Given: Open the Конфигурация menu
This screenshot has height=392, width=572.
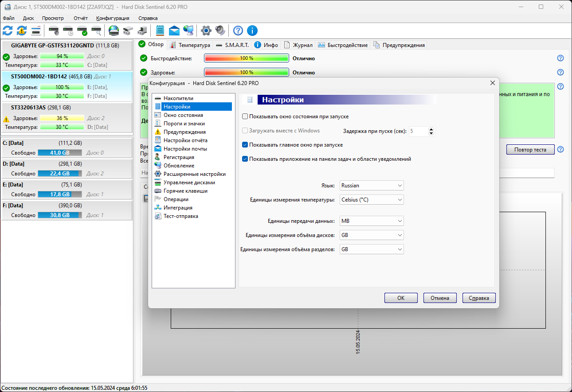Looking at the screenshot, I should 113,18.
